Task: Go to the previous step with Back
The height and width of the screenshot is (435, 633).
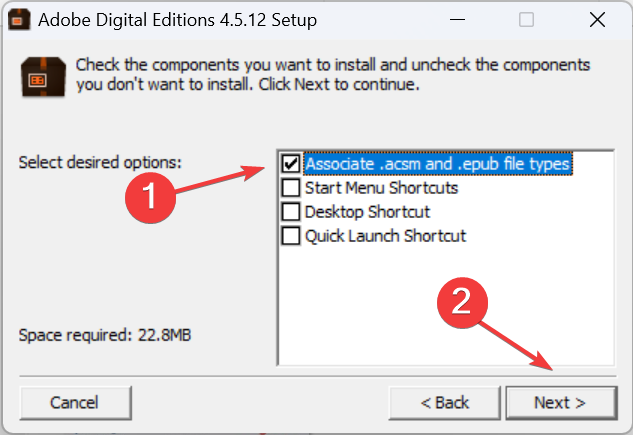Action: [x=445, y=402]
